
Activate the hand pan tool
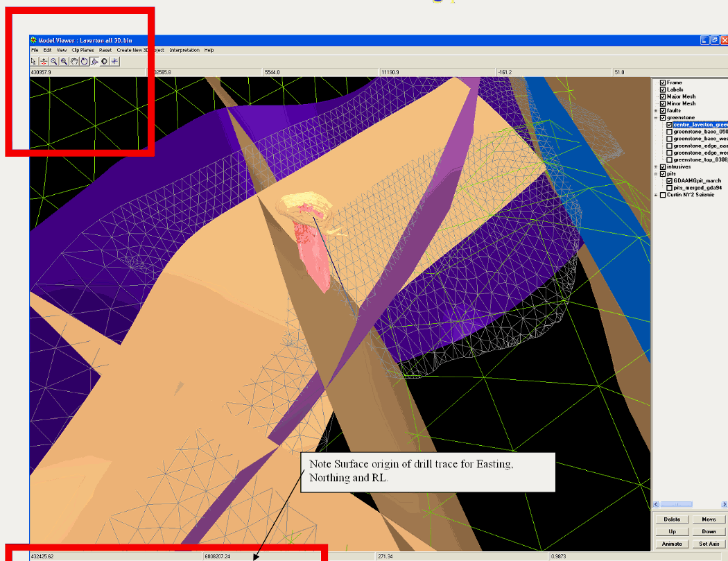tap(74, 61)
